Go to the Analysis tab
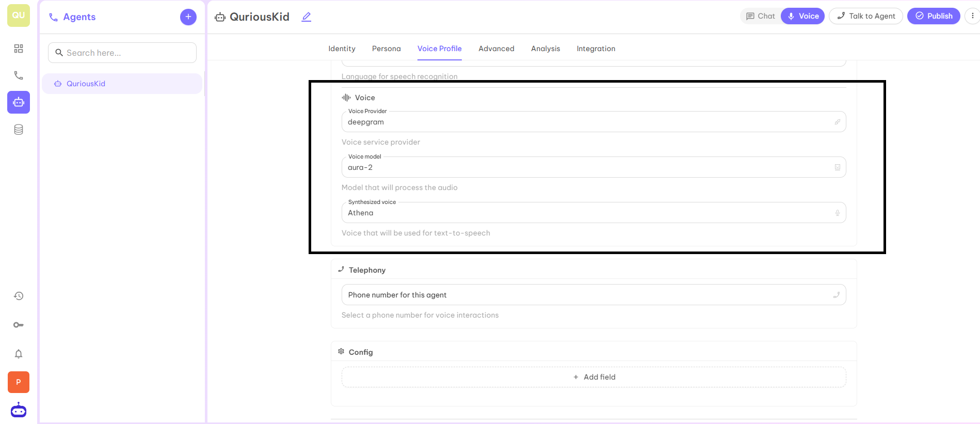This screenshot has width=980, height=424. (545, 49)
